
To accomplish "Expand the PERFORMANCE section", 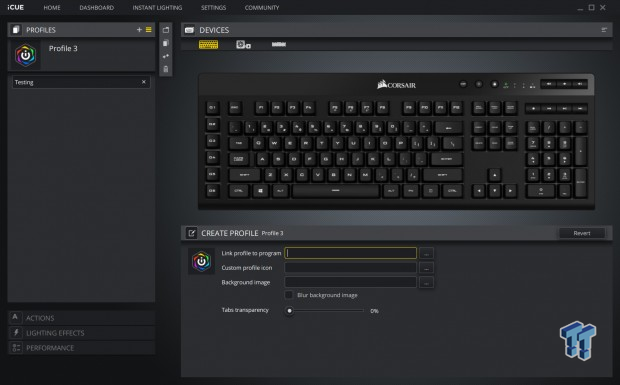I will pyautogui.click(x=81, y=348).
